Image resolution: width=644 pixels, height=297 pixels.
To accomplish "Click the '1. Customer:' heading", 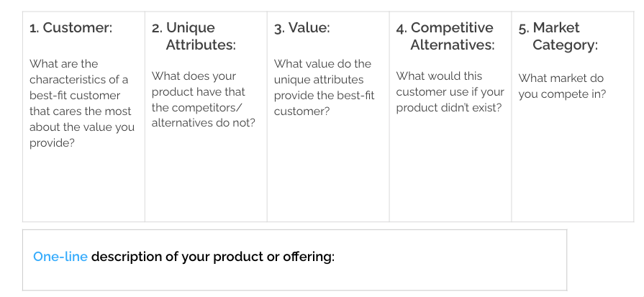I will tap(71, 28).
